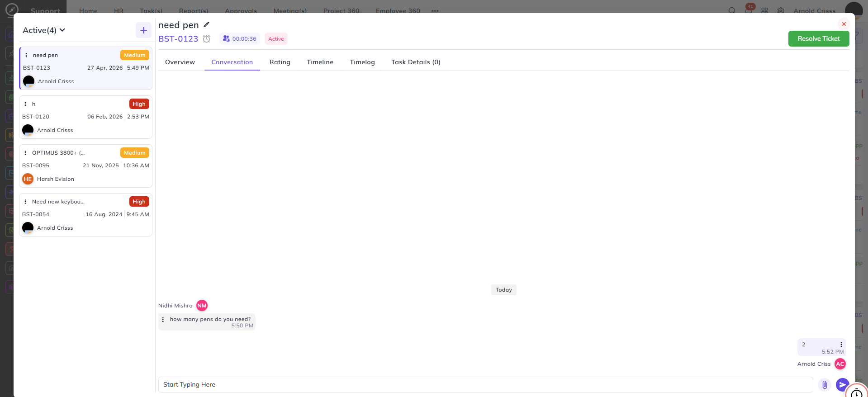Open options for reply message 2

pyautogui.click(x=841, y=345)
